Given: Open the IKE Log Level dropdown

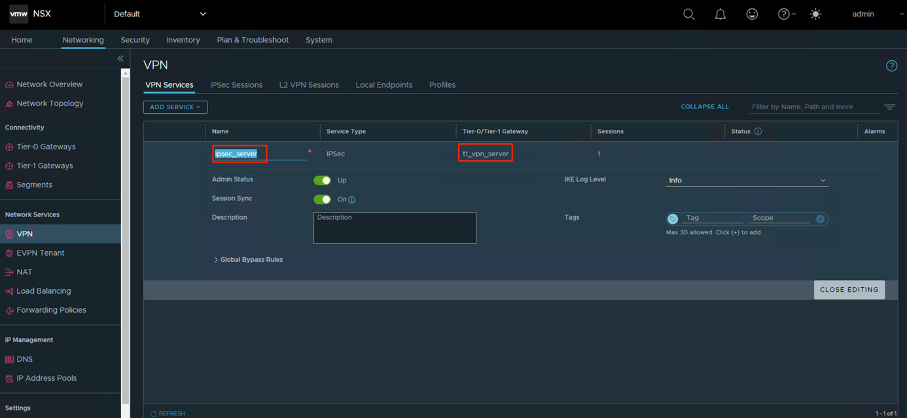Looking at the screenshot, I should pyautogui.click(x=746, y=181).
